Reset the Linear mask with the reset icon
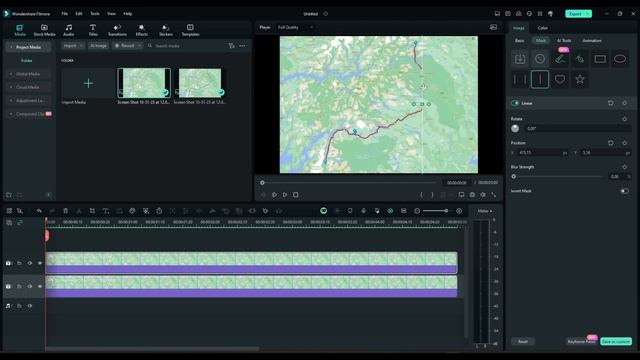This screenshot has height=360, width=640. tap(611, 103)
